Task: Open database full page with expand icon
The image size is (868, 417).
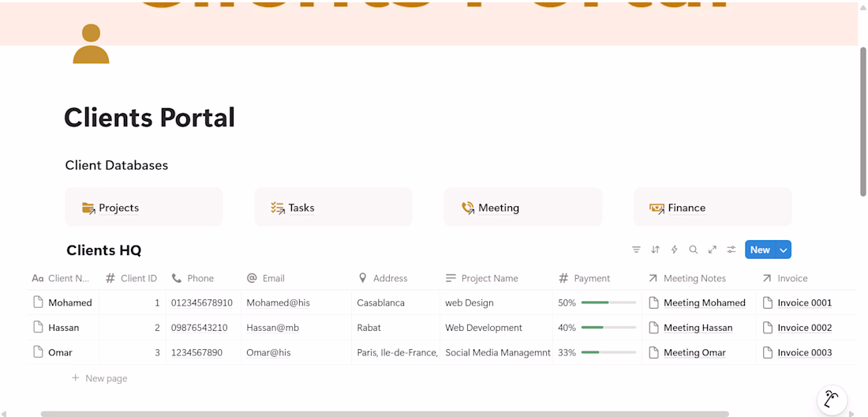Action: click(x=713, y=250)
